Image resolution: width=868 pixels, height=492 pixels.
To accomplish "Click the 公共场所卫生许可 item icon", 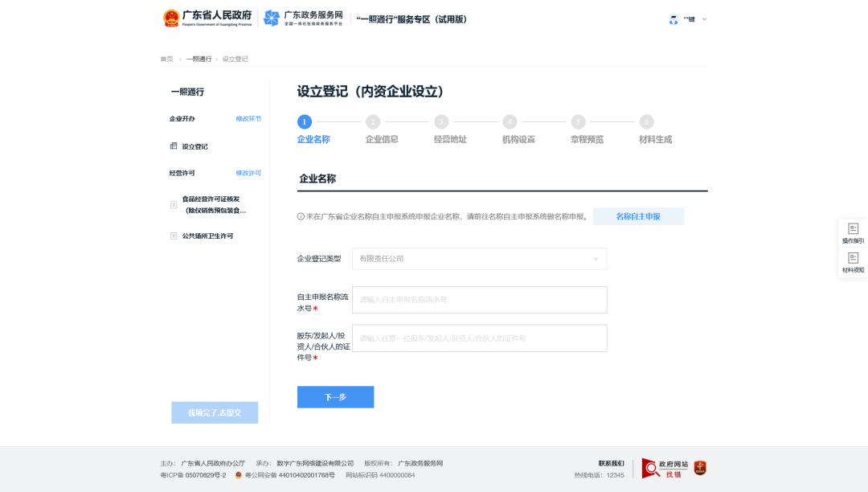I will [x=174, y=236].
